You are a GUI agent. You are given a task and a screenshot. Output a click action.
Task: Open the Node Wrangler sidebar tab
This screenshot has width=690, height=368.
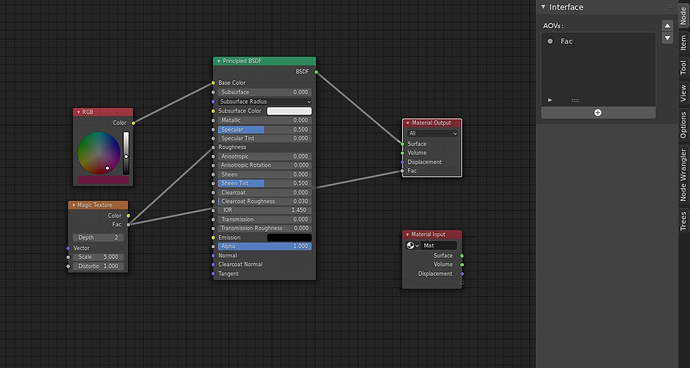pyautogui.click(x=683, y=175)
